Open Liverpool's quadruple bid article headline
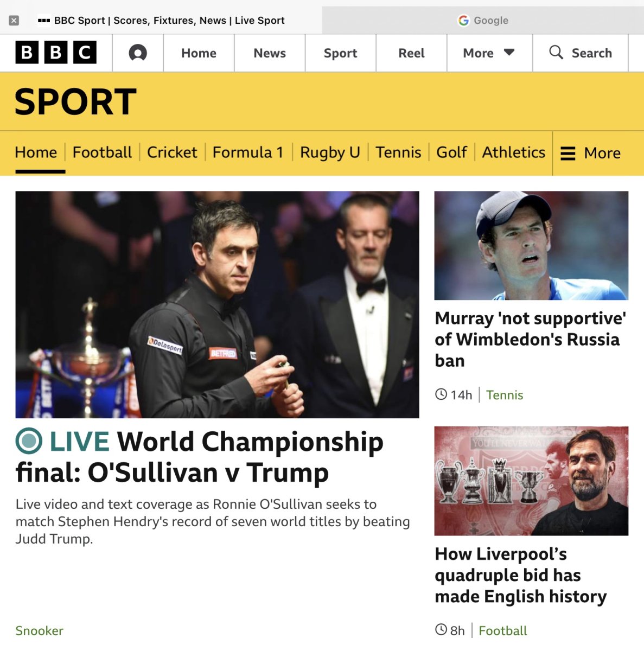Viewport: 644px width, 651px height. pos(521,575)
